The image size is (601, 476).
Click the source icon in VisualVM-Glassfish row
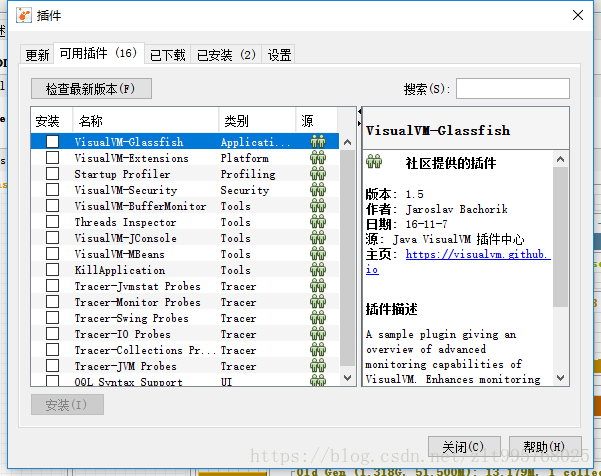coord(318,141)
